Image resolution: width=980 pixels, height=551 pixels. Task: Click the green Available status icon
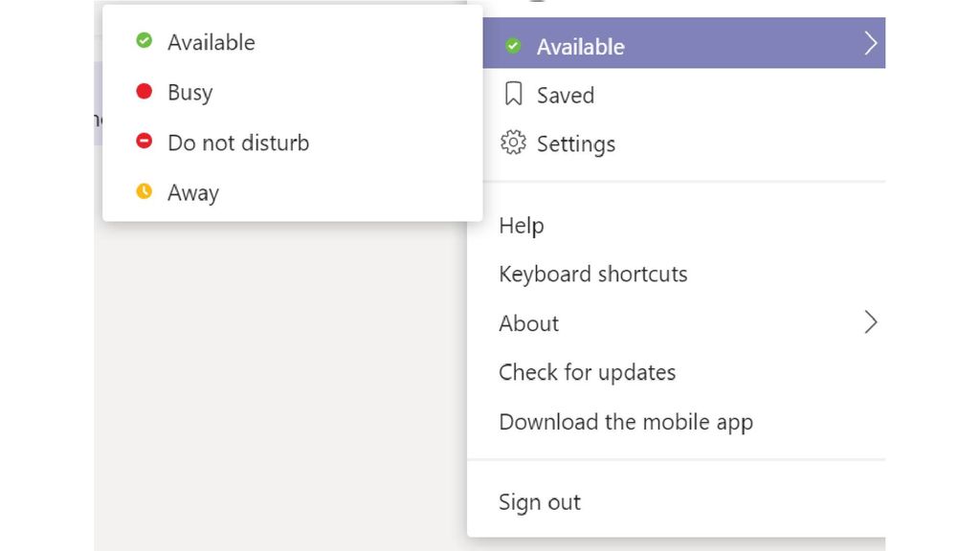145,41
